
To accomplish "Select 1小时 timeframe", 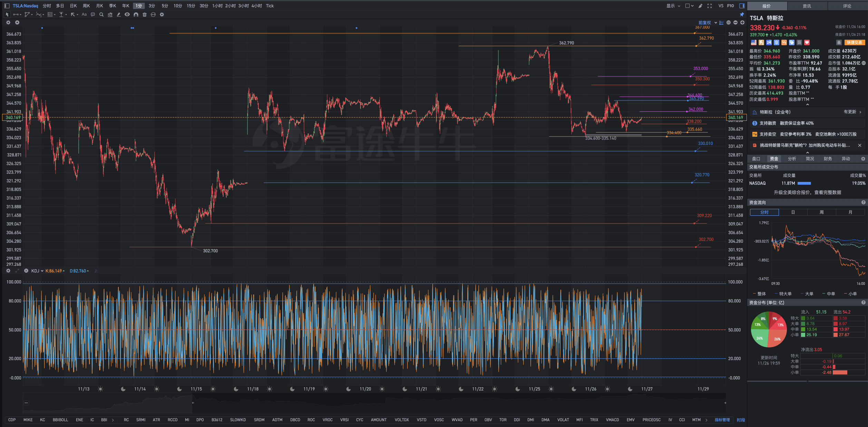I will [x=217, y=6].
